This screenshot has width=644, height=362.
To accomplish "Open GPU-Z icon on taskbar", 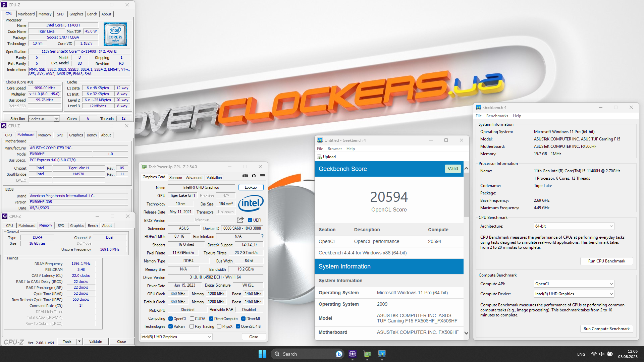I will click(367, 354).
